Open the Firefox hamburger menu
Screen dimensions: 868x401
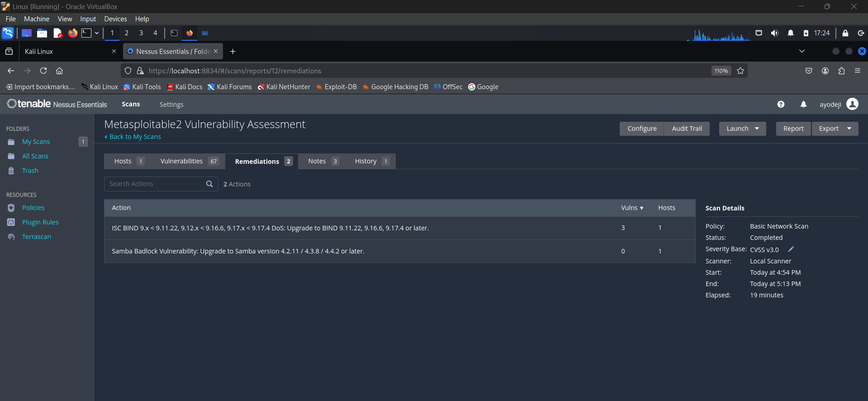[858, 71]
